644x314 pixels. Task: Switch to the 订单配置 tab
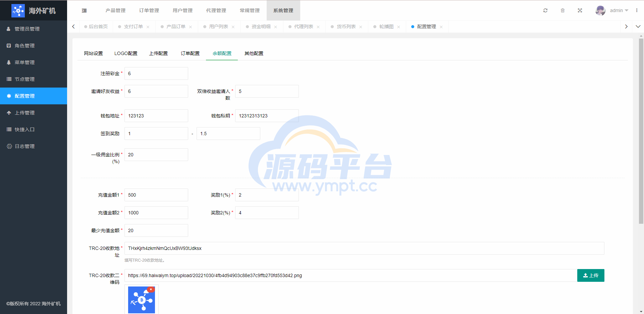(x=190, y=53)
